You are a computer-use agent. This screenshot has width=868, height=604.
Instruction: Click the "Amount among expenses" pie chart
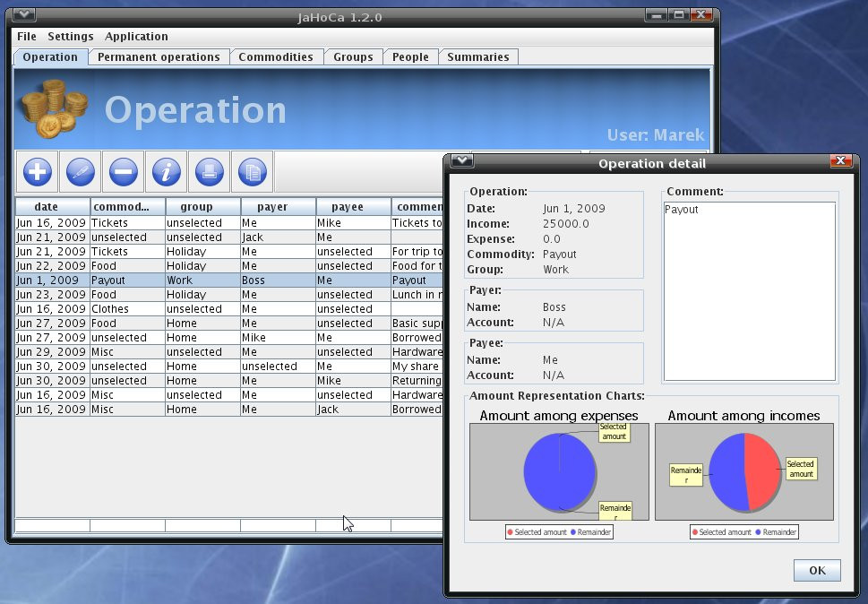(x=559, y=471)
